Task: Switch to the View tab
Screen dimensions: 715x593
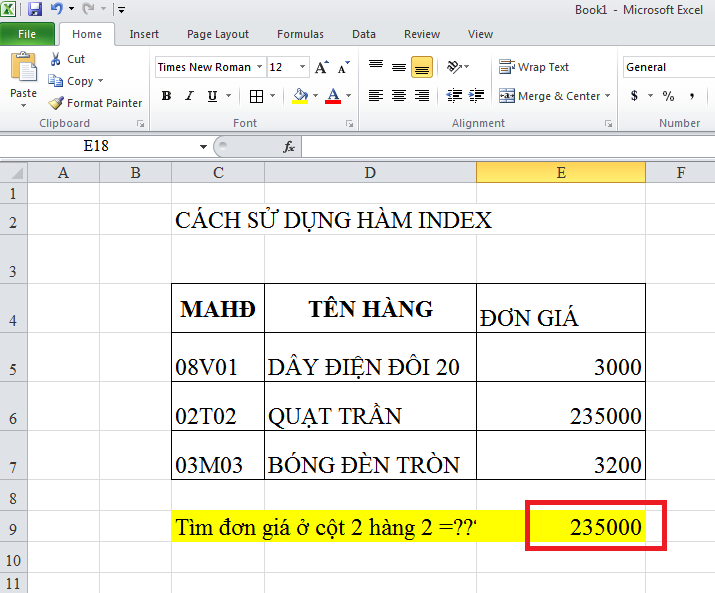Action: click(x=480, y=34)
